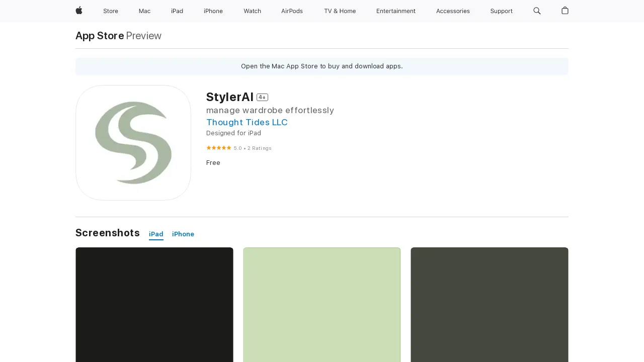Open the iPad nav menu item
The width and height of the screenshot is (644, 362).
tap(177, 11)
